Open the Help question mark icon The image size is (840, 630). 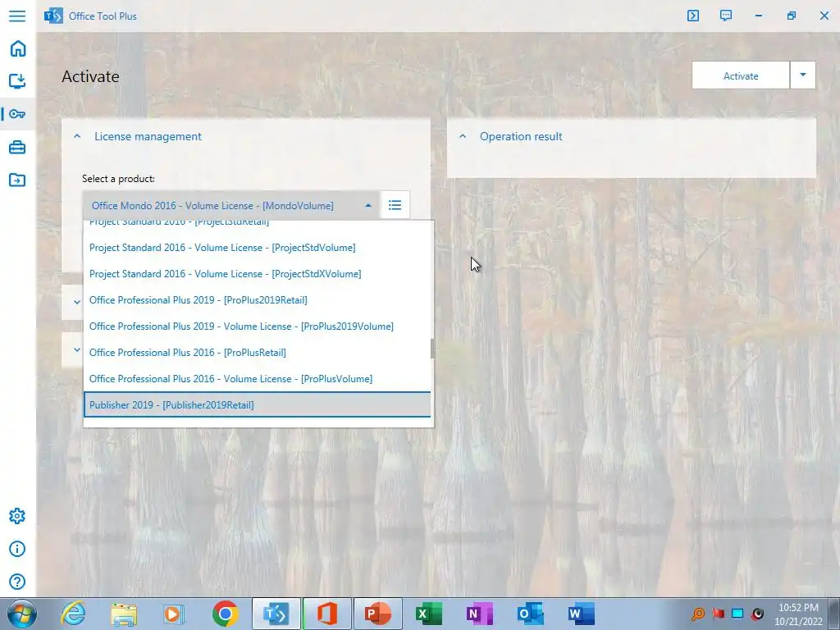[17, 582]
